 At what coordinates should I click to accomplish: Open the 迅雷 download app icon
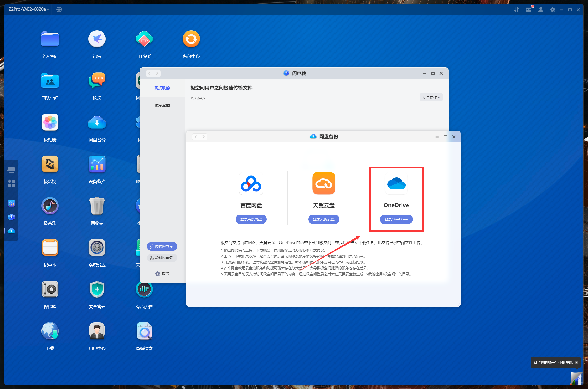(x=97, y=39)
